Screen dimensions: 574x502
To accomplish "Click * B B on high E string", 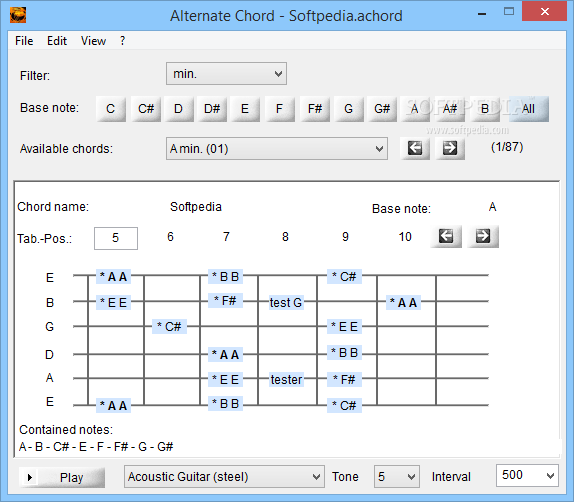I will tap(226, 276).
